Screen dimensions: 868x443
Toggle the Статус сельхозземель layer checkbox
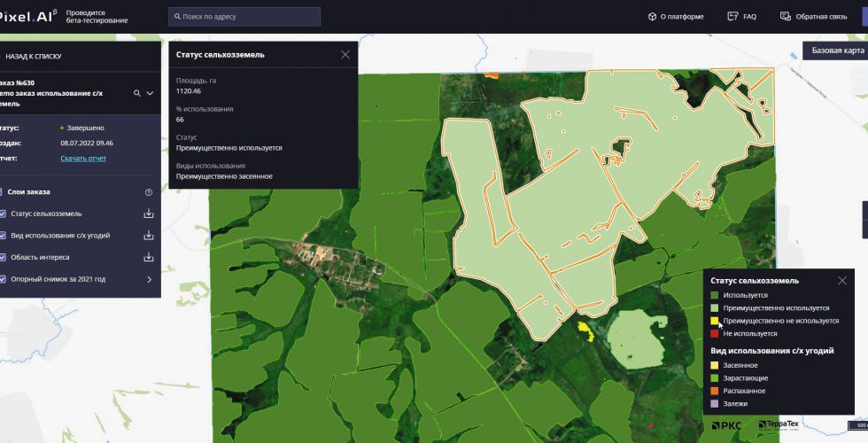click(3, 214)
